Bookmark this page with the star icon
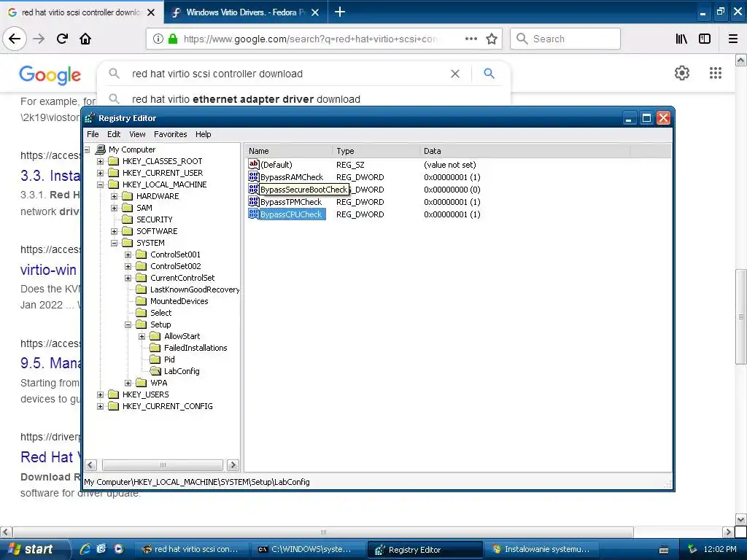This screenshot has width=747, height=560. tap(492, 39)
